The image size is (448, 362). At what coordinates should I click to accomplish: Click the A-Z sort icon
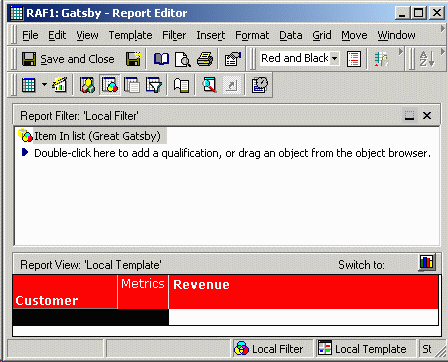(x=427, y=59)
